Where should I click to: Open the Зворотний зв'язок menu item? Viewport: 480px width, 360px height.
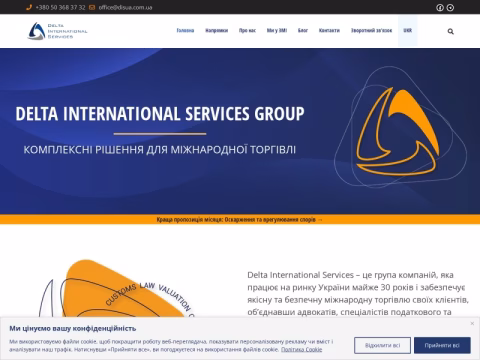click(371, 30)
